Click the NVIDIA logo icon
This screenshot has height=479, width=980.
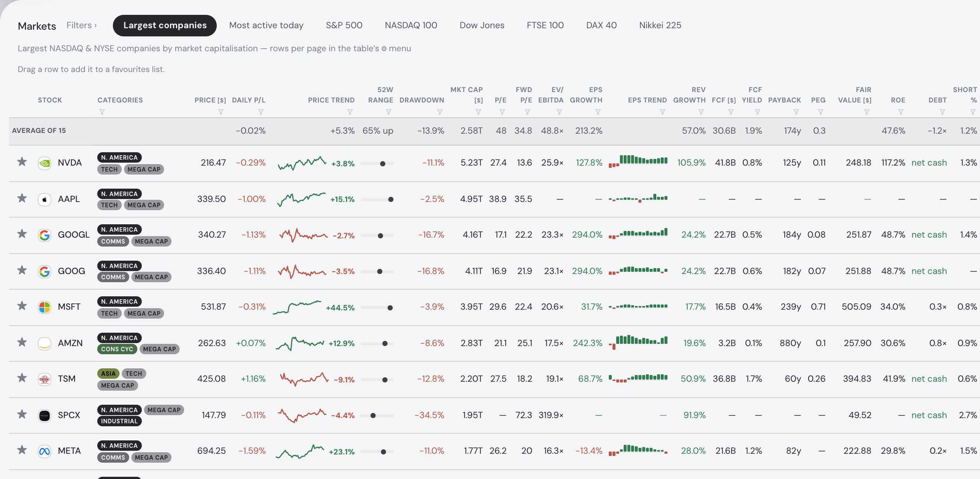[x=45, y=163]
